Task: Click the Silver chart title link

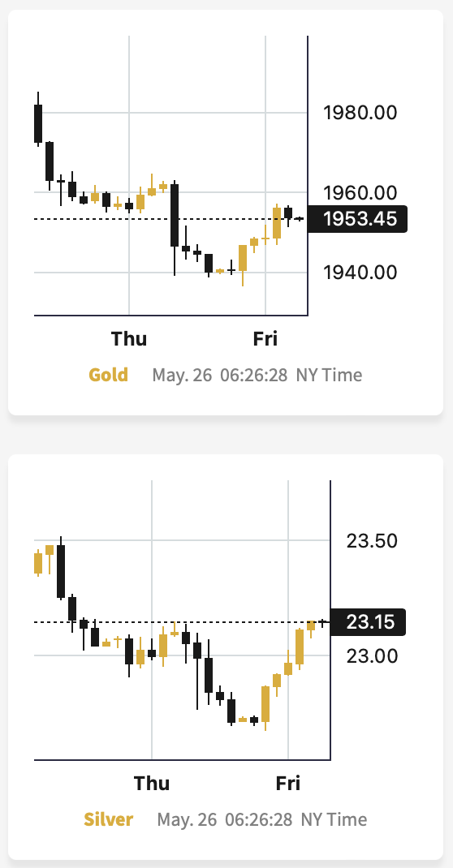Action: 109,819
